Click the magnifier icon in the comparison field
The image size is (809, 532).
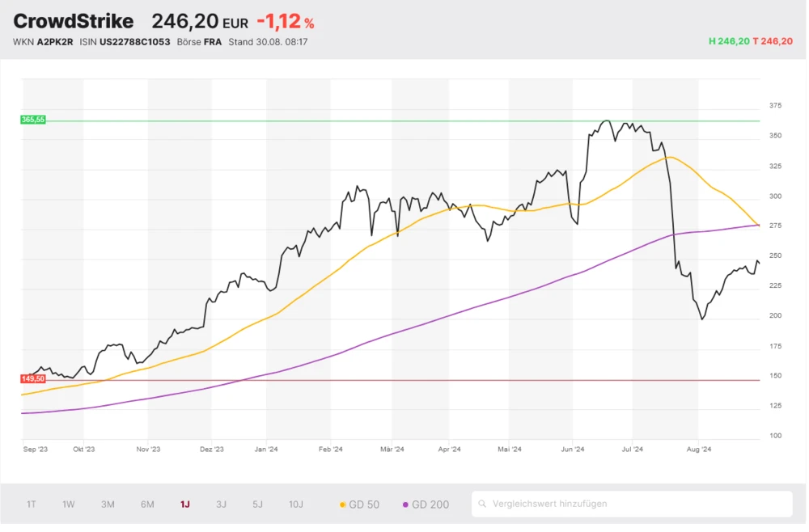point(483,505)
